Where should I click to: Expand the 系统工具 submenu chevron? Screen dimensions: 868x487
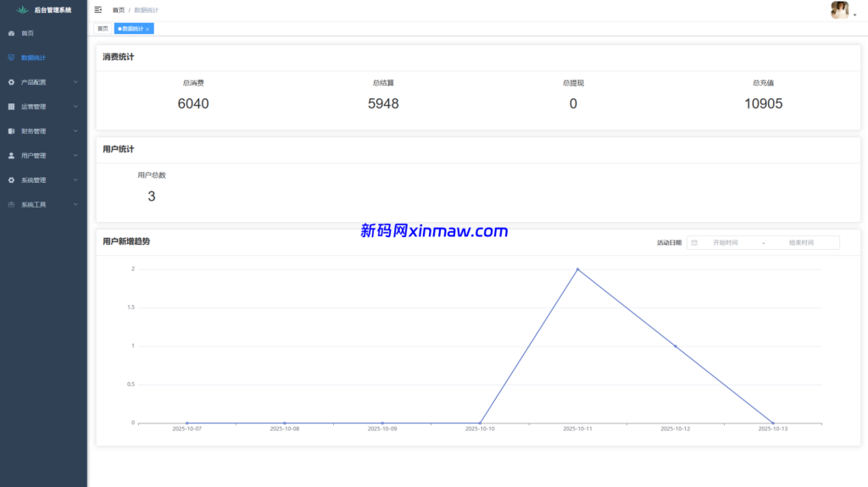tap(75, 205)
